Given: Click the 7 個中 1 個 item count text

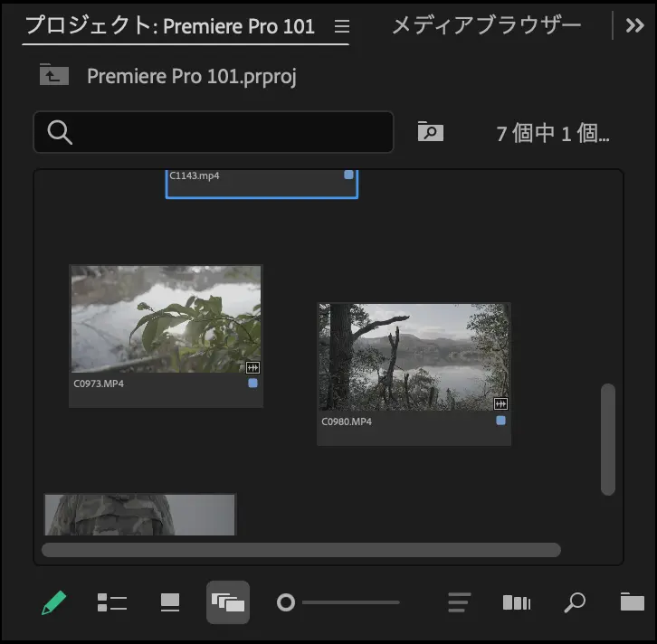Looking at the screenshot, I should (x=553, y=134).
